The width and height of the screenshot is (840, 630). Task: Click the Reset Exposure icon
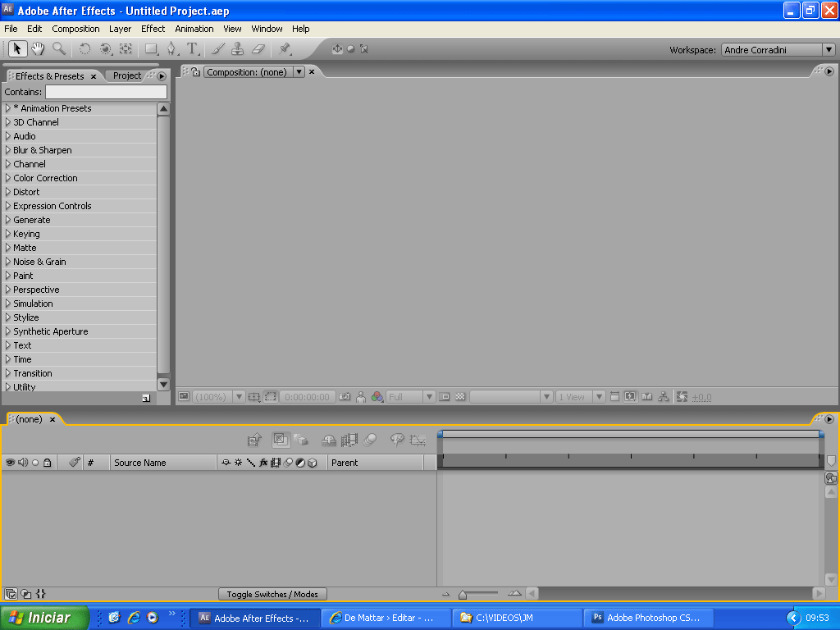(x=682, y=397)
